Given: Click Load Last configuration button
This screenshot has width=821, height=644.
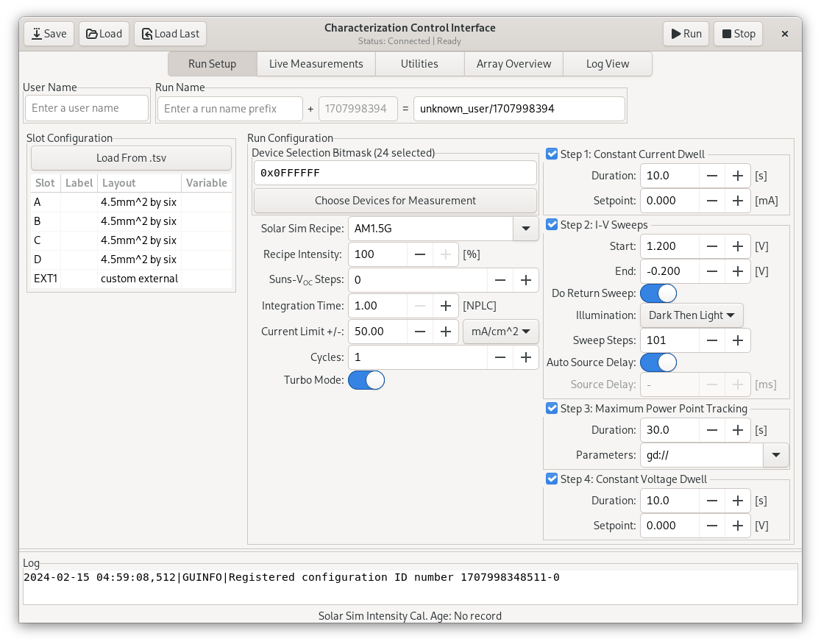Looking at the screenshot, I should pos(170,34).
